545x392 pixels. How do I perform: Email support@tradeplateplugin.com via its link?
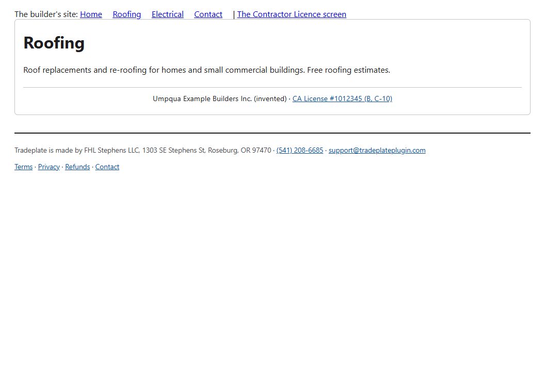point(377,150)
